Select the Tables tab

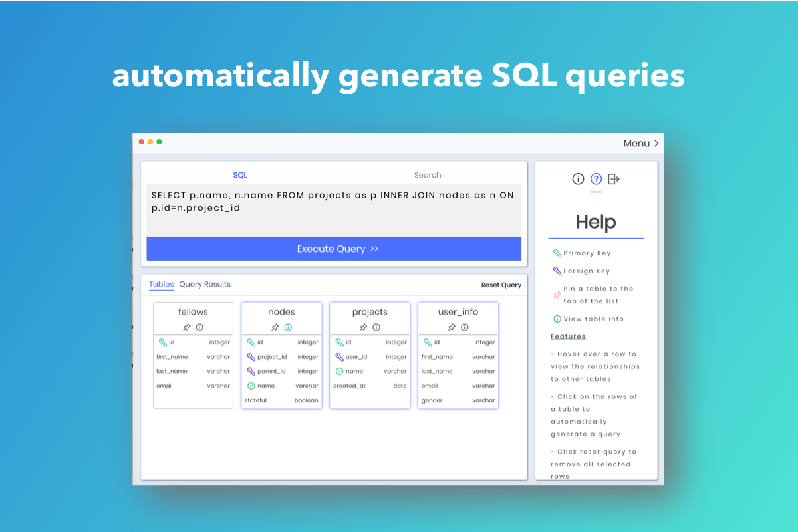[x=161, y=284]
